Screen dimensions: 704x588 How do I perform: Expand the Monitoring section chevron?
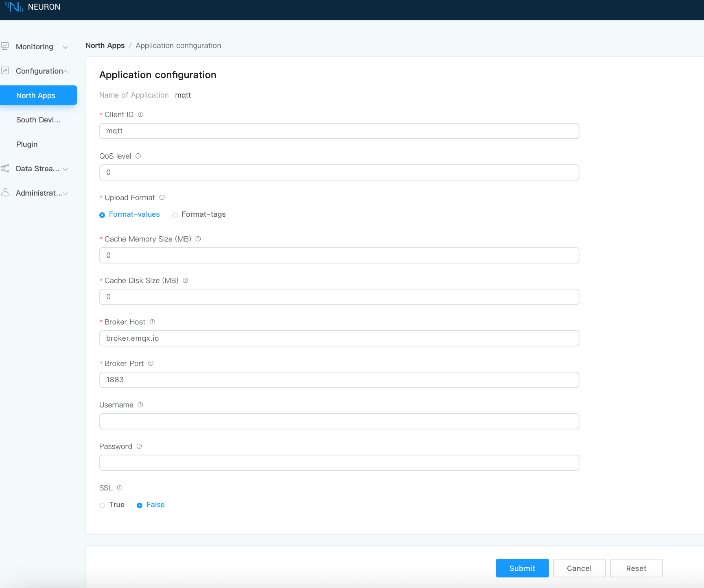pyautogui.click(x=66, y=47)
